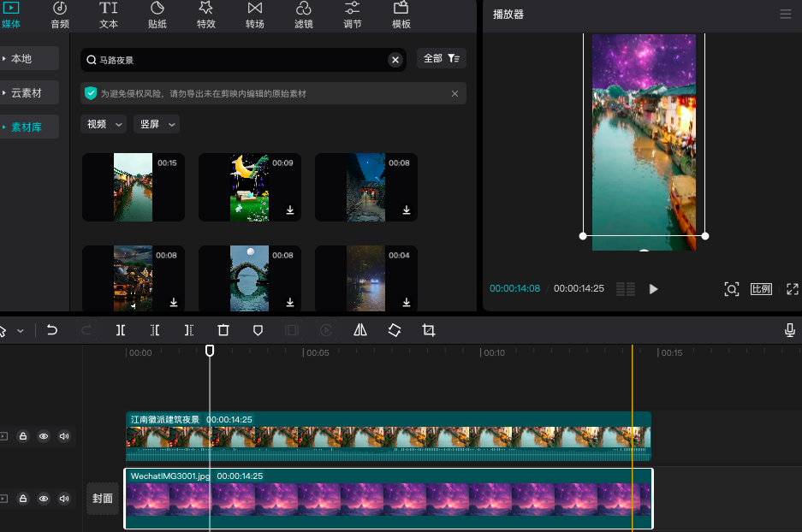Focus the 马路夜景 search field
The image size is (802, 532).
[243, 60]
